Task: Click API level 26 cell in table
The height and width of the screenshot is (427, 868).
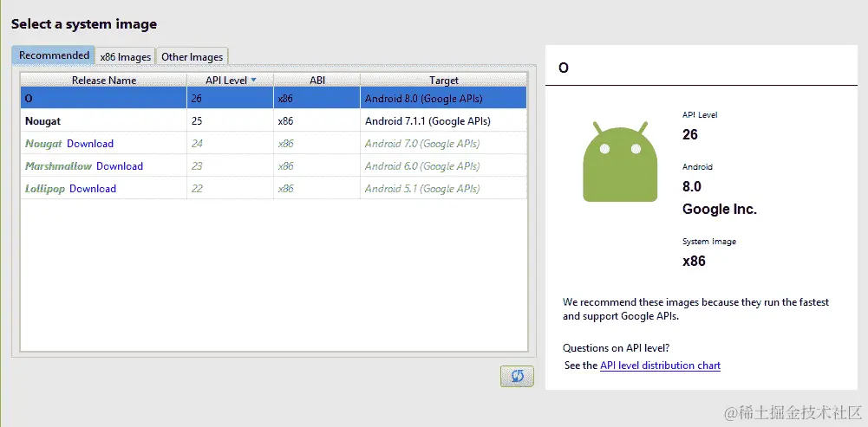Action: [x=231, y=99]
